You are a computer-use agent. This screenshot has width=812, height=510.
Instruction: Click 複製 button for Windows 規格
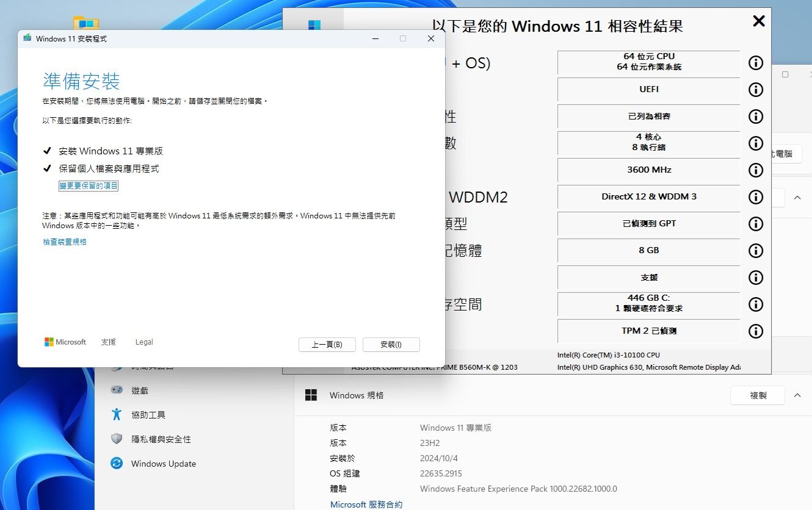point(758,395)
